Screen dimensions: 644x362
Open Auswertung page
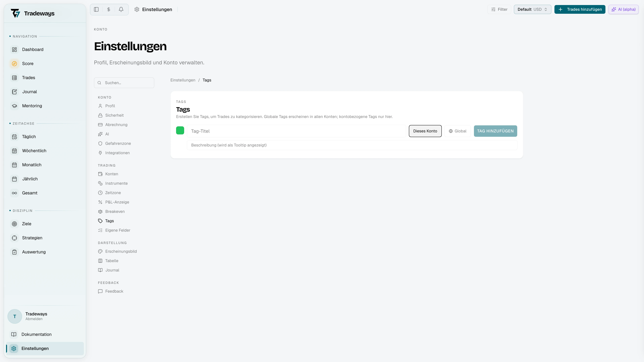click(45, 252)
